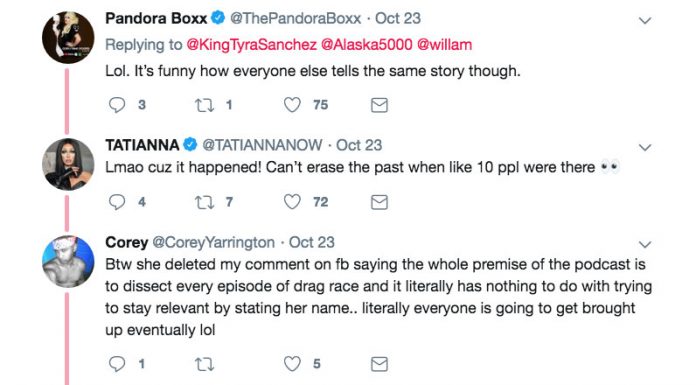Expand options chevron on TATIANNA's tweet

pyautogui.click(x=645, y=147)
